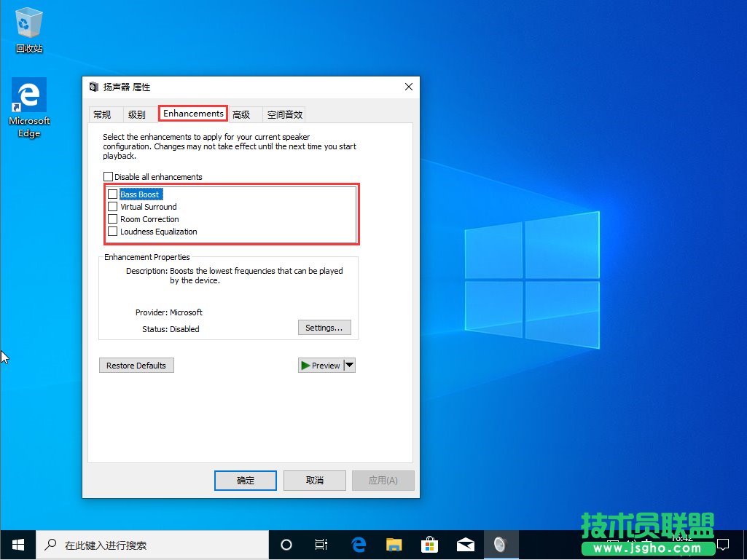Expand the Preview dropdown arrow

pos(348,365)
